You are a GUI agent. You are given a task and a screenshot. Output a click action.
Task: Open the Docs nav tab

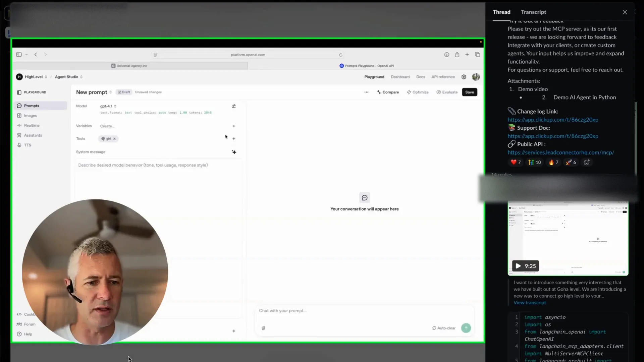[x=421, y=77]
